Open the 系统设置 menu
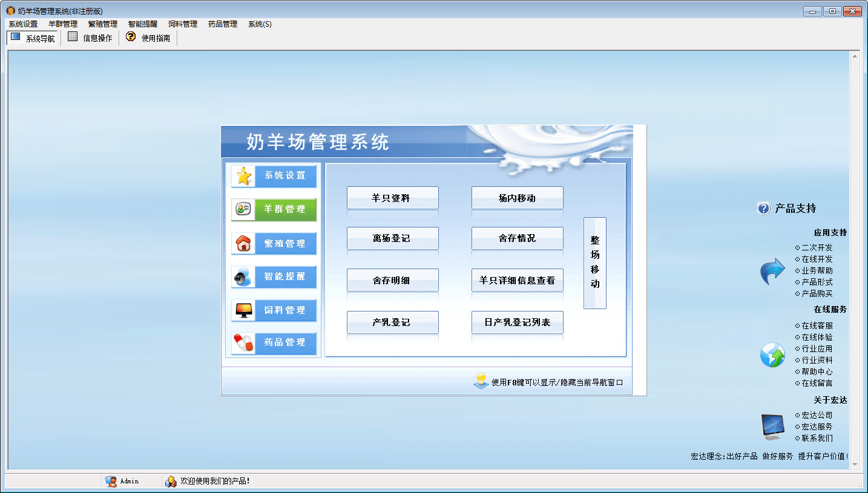Image resolution: width=868 pixels, height=493 pixels. click(23, 24)
